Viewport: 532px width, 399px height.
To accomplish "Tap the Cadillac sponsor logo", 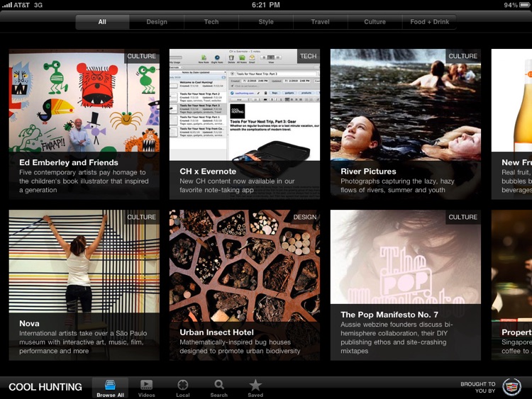I will click(511, 387).
